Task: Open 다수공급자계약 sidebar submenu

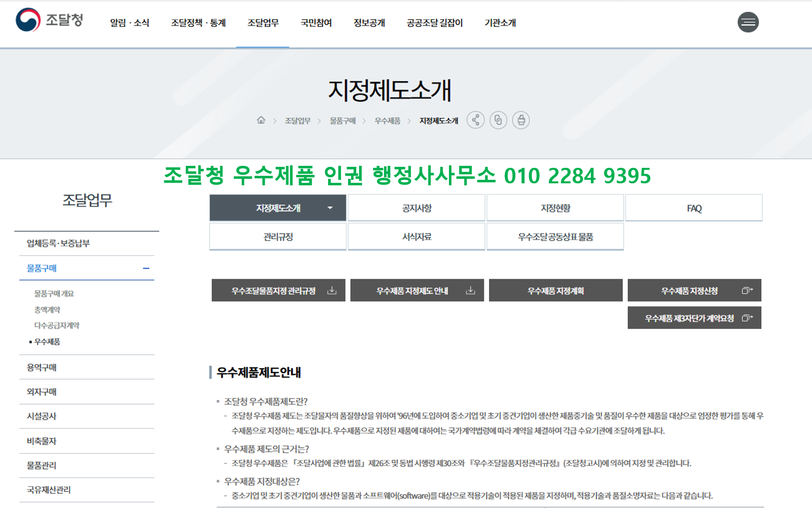Action: 56,326
